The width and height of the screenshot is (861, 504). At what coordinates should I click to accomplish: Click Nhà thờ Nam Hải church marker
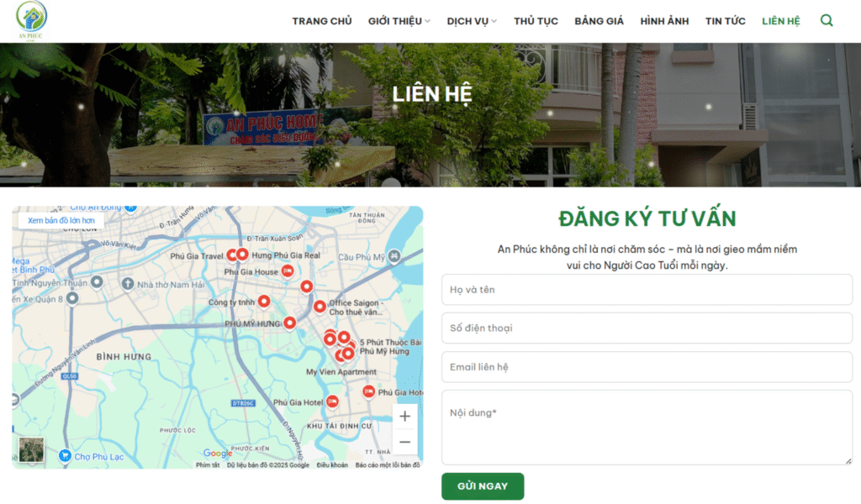128,284
